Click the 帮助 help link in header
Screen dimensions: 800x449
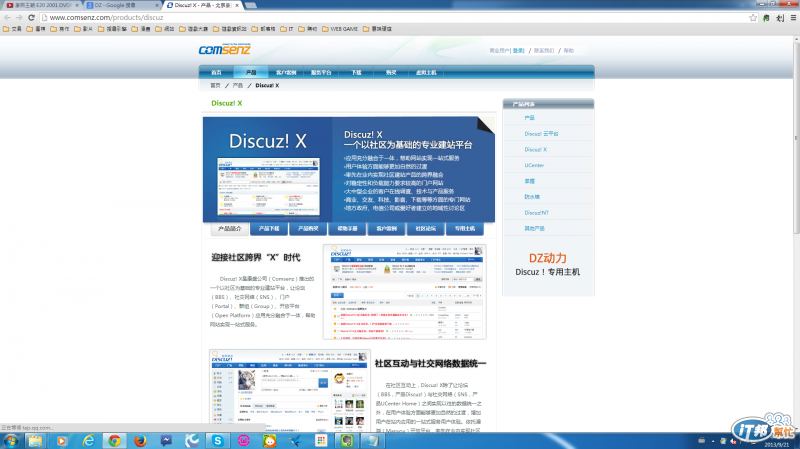click(x=569, y=51)
